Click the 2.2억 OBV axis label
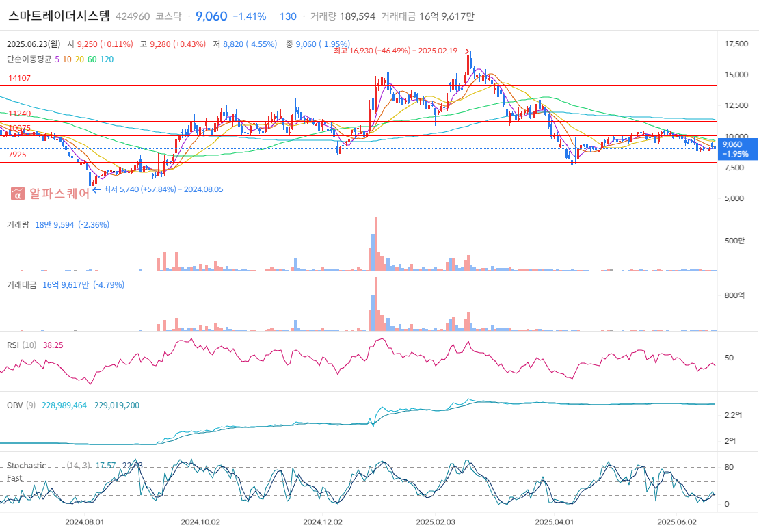This screenshot has width=759, height=532. point(733,415)
